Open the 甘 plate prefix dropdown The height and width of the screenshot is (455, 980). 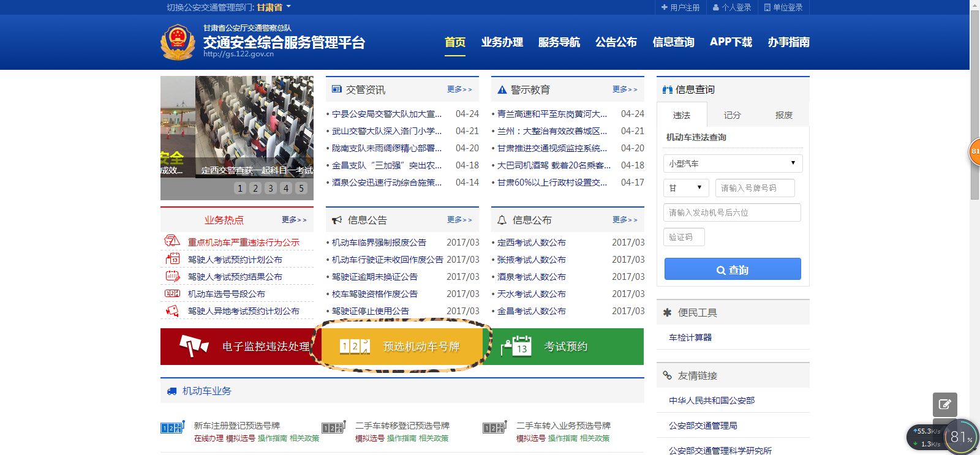coord(686,188)
